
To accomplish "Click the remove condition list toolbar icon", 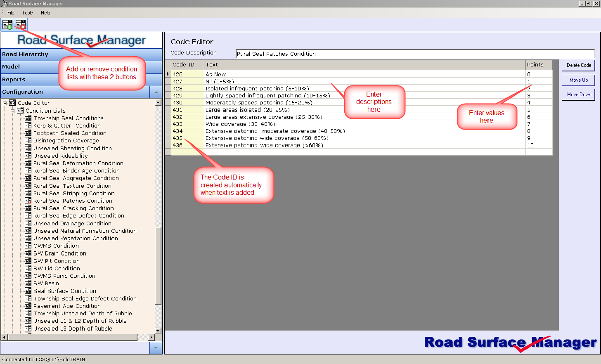I will 21,25.
